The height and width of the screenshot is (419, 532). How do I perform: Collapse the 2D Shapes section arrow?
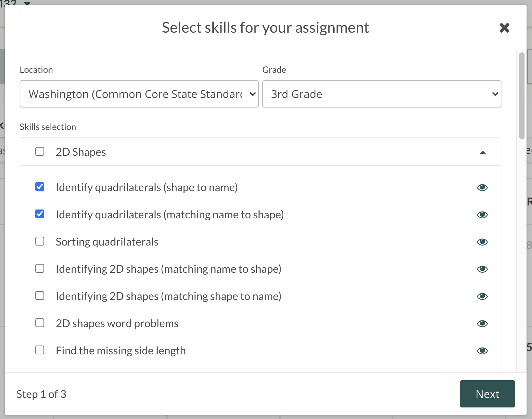click(482, 152)
